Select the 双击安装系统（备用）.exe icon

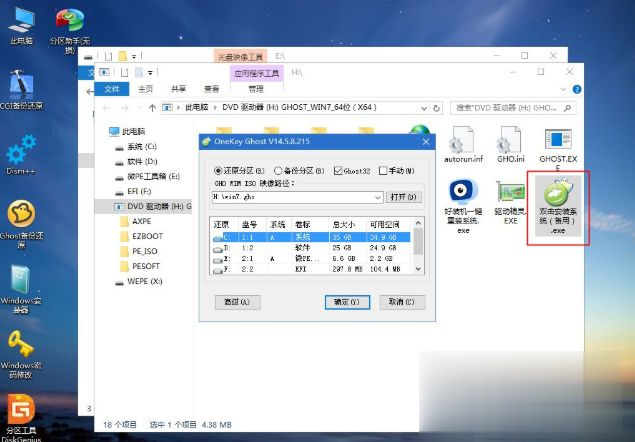[558, 207]
